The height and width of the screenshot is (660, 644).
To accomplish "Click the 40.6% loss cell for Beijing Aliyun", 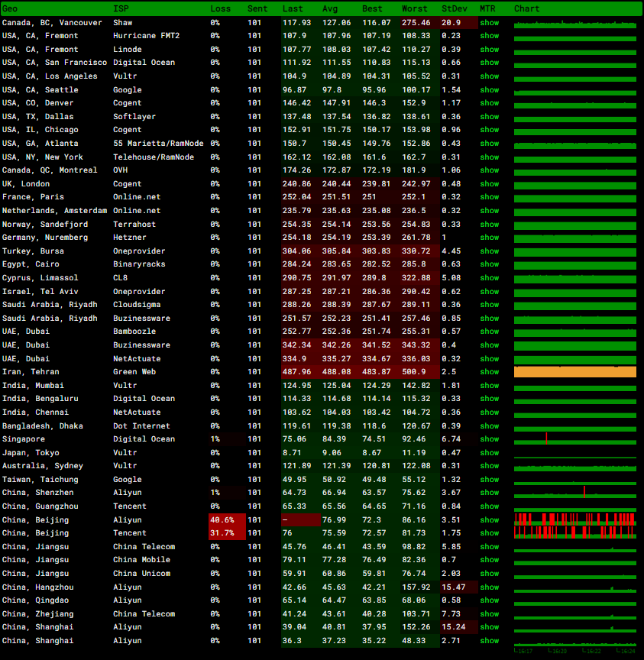I will (x=227, y=520).
